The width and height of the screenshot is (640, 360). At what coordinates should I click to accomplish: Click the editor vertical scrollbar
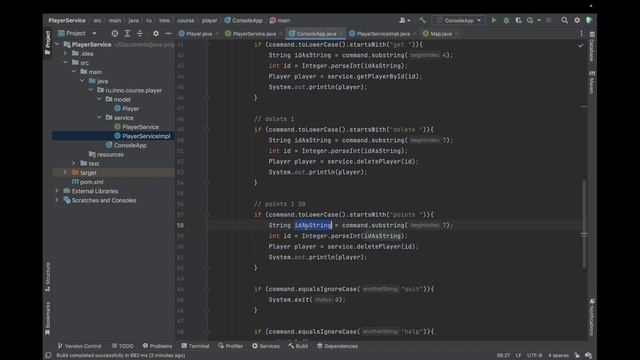click(x=584, y=223)
